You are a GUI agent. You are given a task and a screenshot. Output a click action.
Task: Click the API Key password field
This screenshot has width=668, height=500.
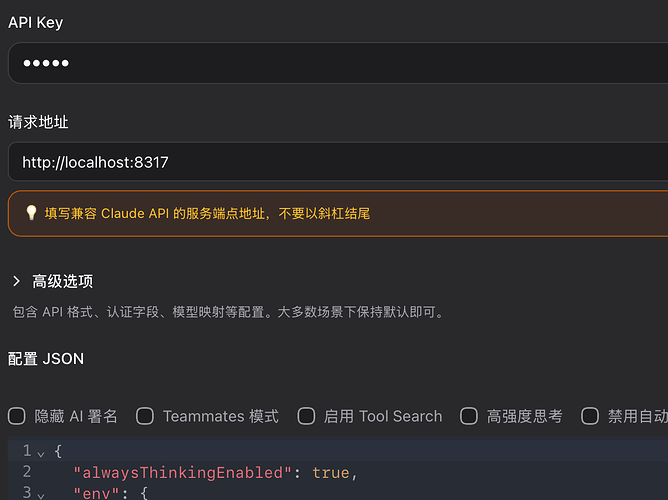coord(338,63)
